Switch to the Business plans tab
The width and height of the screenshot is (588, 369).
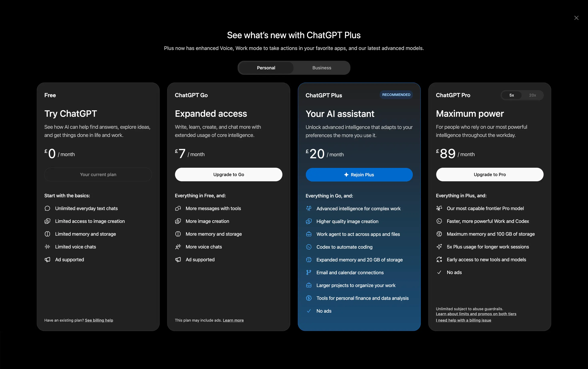coord(322,68)
